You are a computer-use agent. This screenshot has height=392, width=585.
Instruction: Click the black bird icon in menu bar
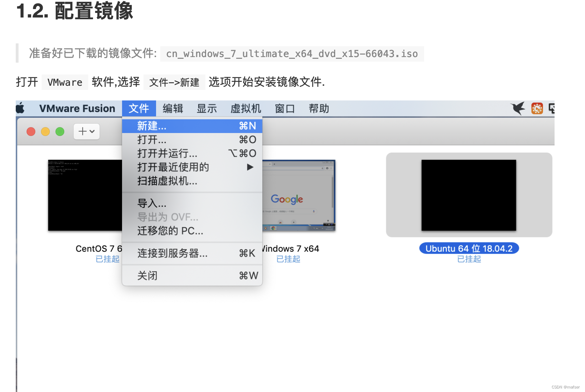[518, 108]
